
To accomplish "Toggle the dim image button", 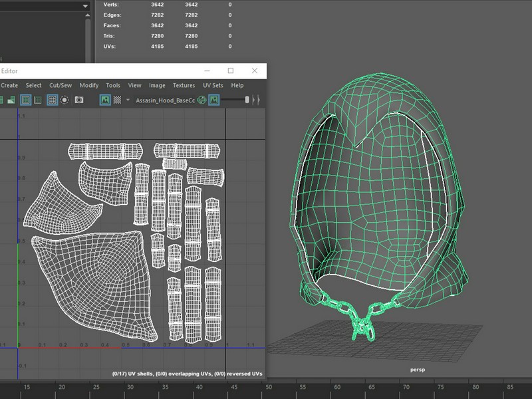I will coord(213,100).
